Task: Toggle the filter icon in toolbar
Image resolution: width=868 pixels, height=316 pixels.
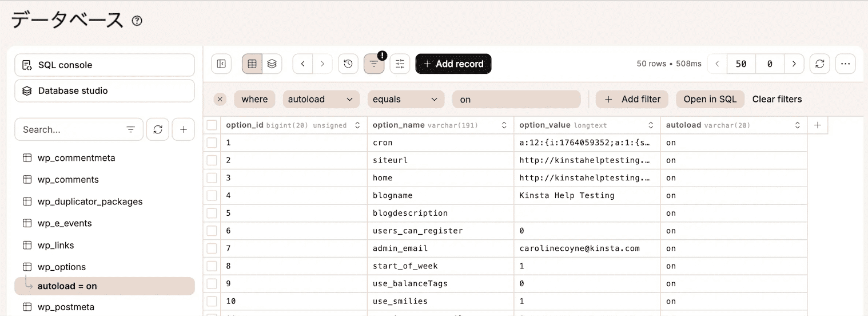Action: coord(373,64)
